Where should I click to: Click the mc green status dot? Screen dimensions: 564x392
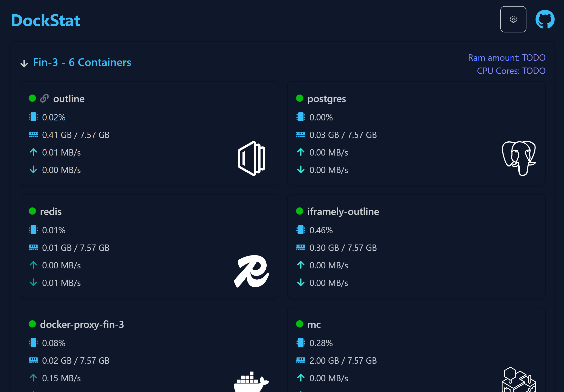[x=300, y=324]
